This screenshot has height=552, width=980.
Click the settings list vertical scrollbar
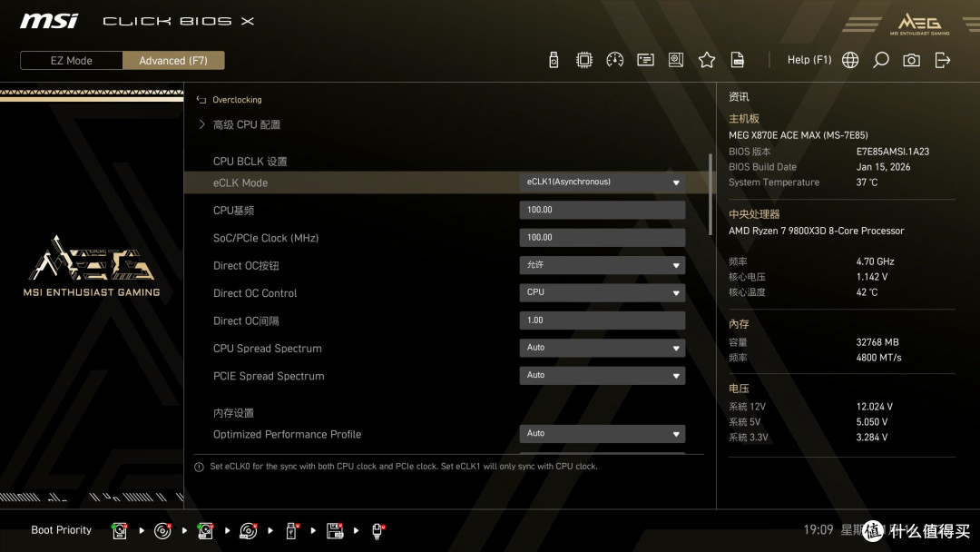point(710,194)
